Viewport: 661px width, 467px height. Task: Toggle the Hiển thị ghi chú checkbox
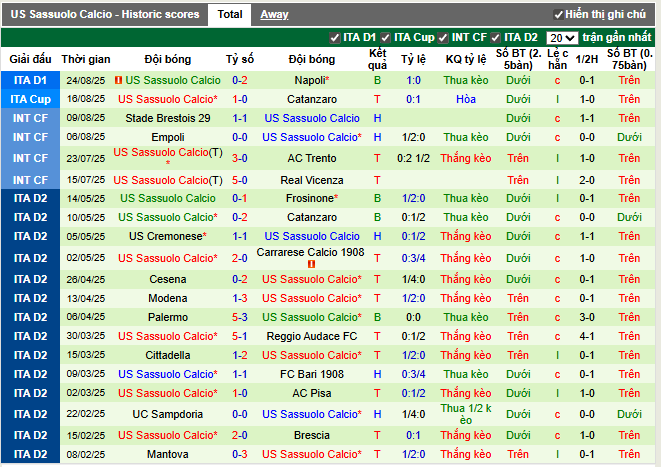558,14
